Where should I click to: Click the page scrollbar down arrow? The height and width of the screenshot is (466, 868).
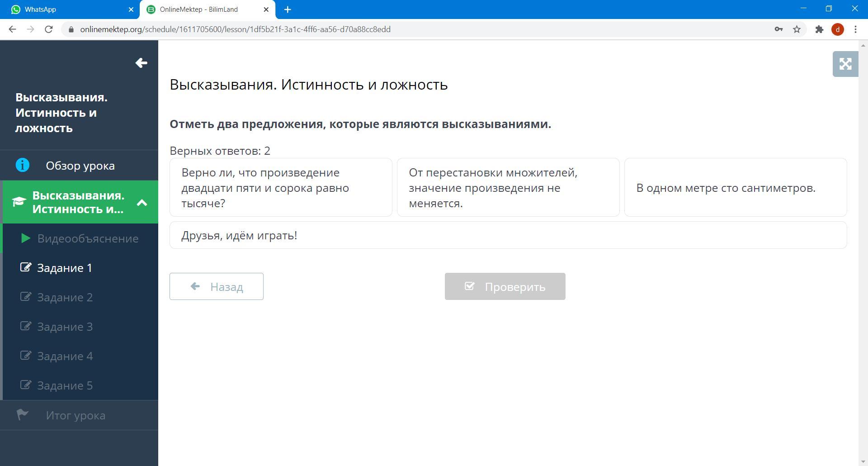coord(863,461)
